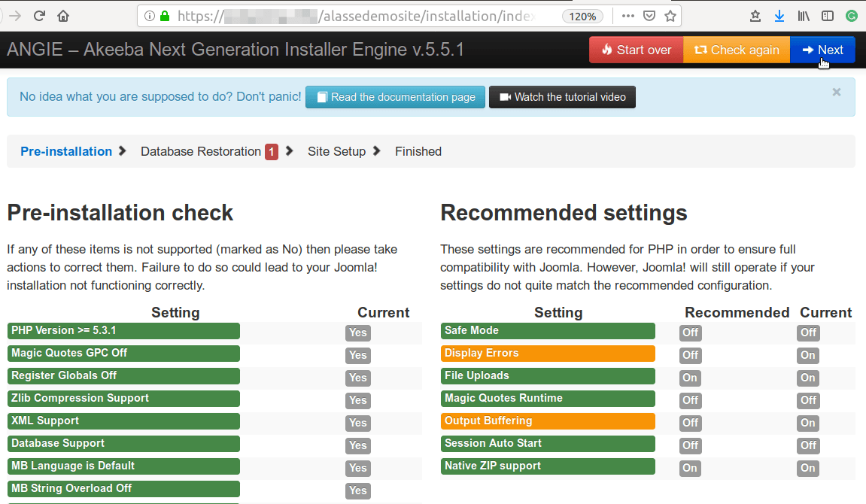The image size is (866, 504).
Task: Click the recommended Off badge for Display Errors
Action: coord(691,356)
